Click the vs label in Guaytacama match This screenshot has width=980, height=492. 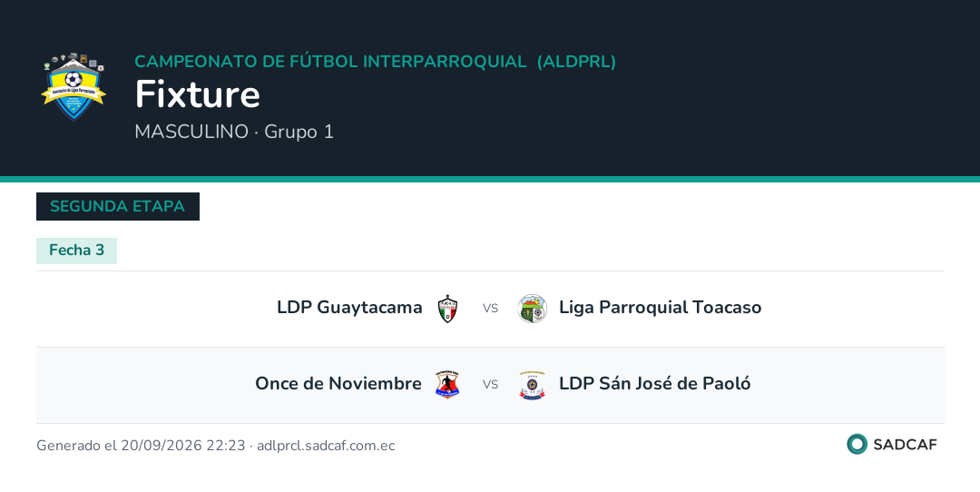pyautogui.click(x=490, y=309)
